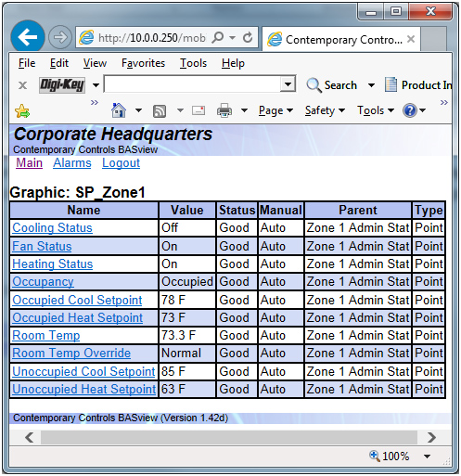Click the Home icon in command bar
This screenshot has height=476, width=461.
point(119,110)
